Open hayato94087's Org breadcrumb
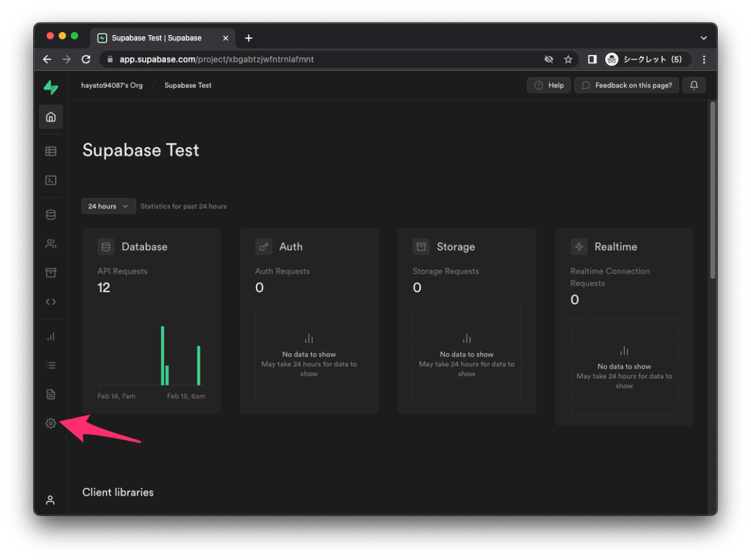The width and height of the screenshot is (751, 560). [112, 85]
